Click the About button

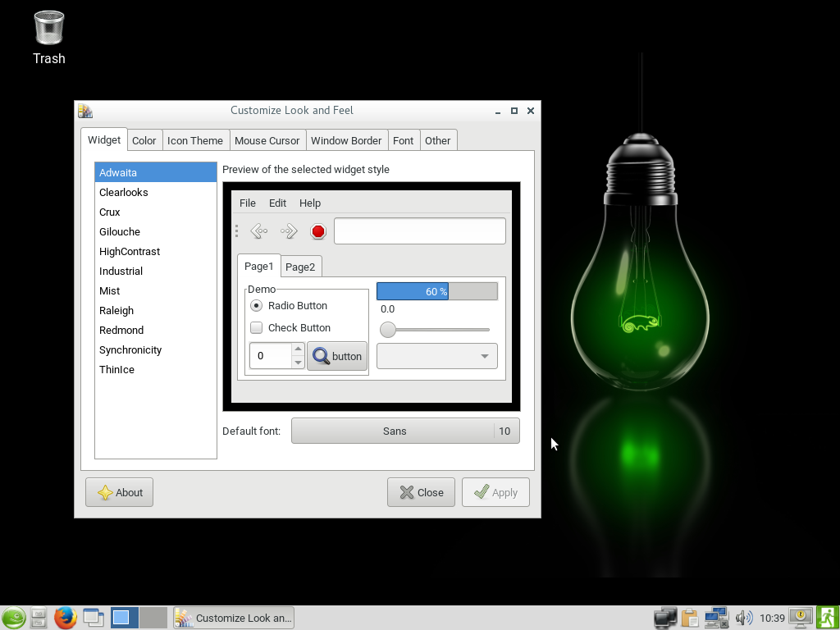pyautogui.click(x=120, y=492)
